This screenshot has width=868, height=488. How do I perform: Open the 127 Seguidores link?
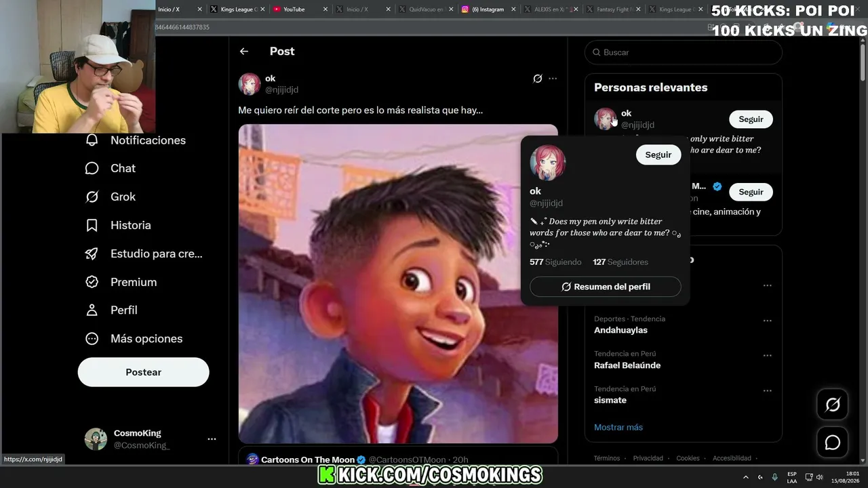[x=620, y=262]
